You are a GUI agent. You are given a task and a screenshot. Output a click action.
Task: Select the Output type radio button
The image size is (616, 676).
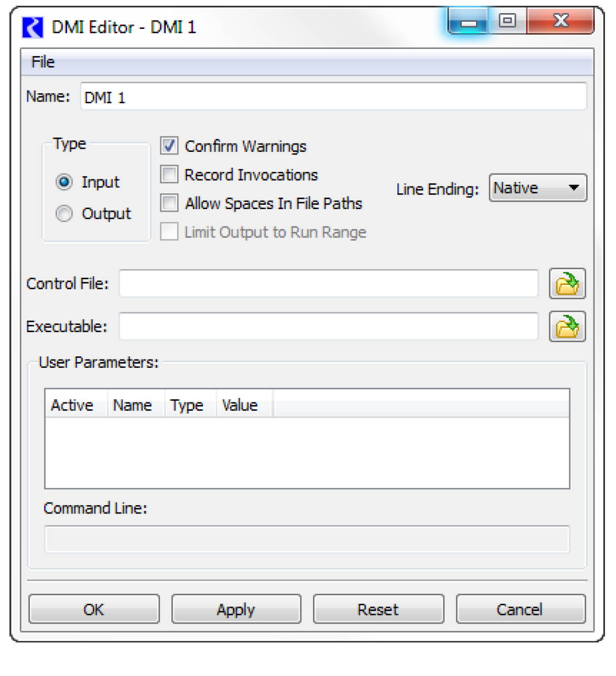64,213
